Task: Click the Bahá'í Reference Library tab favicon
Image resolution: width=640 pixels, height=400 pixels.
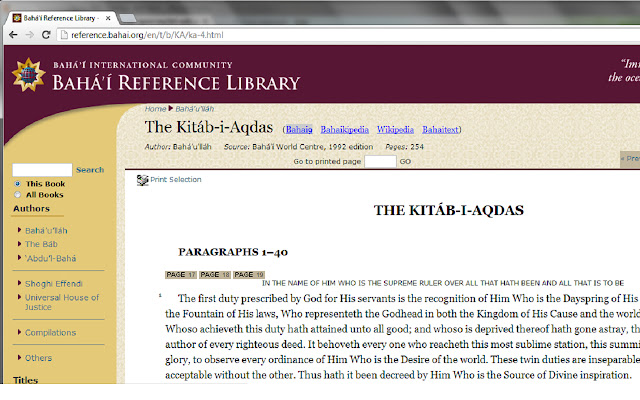Action: [x=17, y=18]
